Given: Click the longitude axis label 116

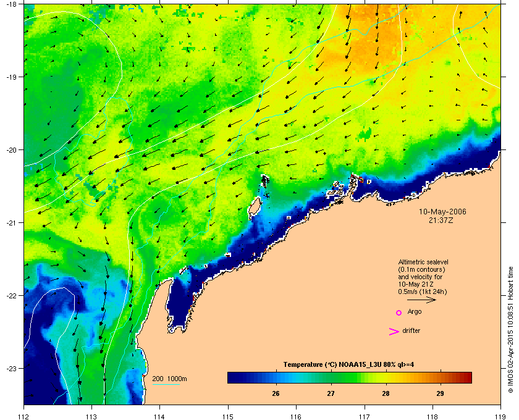Looking at the screenshot, I should (x=296, y=416).
